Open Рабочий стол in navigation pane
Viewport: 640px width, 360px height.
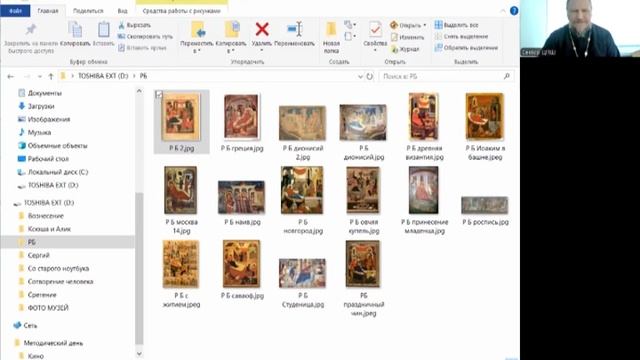pos(43,159)
